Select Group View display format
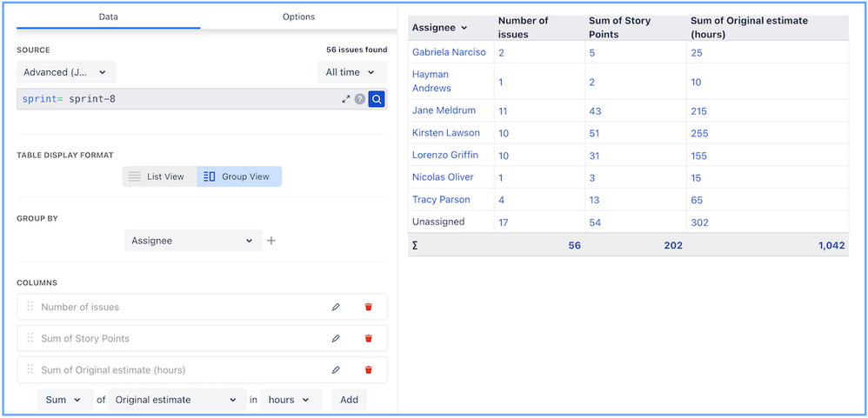This screenshot has width=868, height=418. (238, 176)
